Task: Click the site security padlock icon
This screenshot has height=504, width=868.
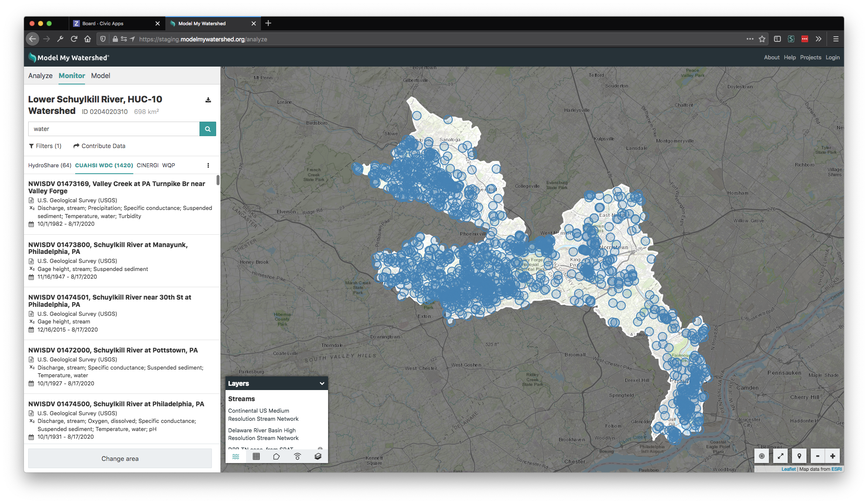Action: 115,39
